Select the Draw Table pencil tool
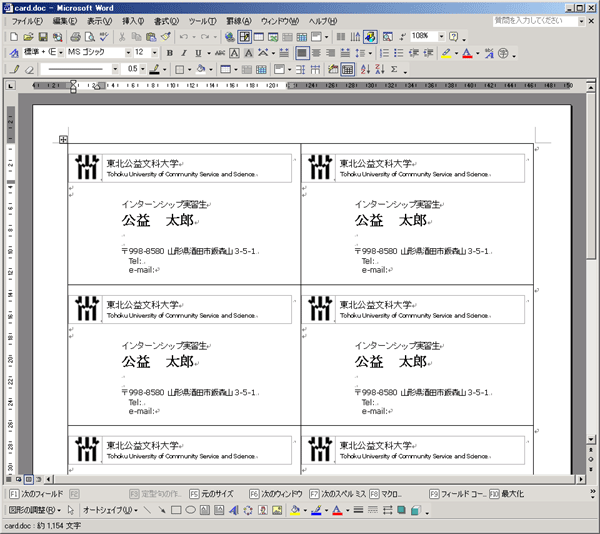 15,69
